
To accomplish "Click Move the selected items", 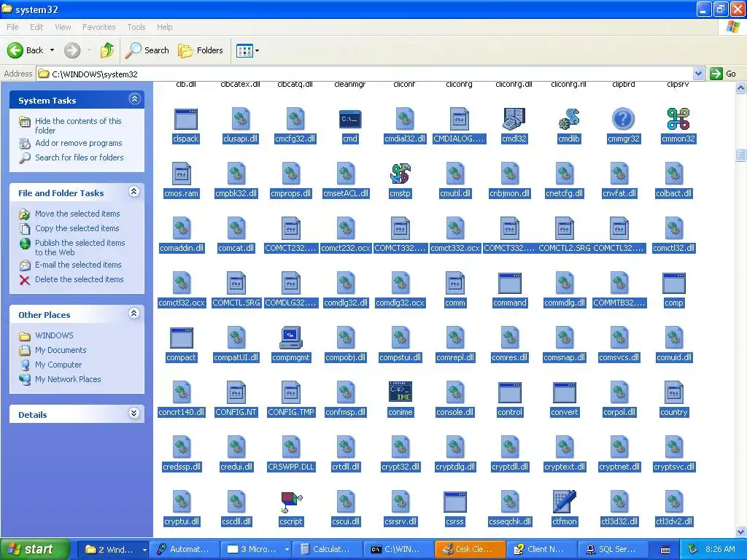I will (77, 214).
